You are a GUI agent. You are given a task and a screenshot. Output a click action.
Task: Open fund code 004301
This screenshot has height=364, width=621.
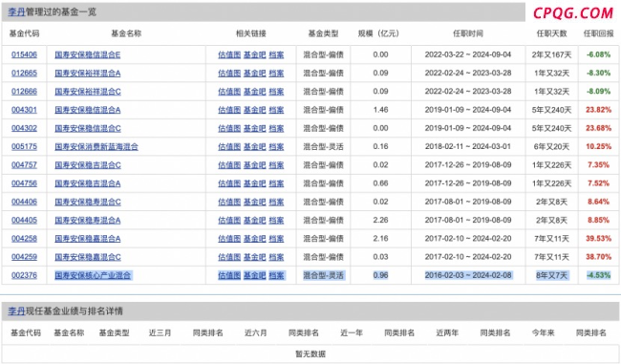(24, 110)
